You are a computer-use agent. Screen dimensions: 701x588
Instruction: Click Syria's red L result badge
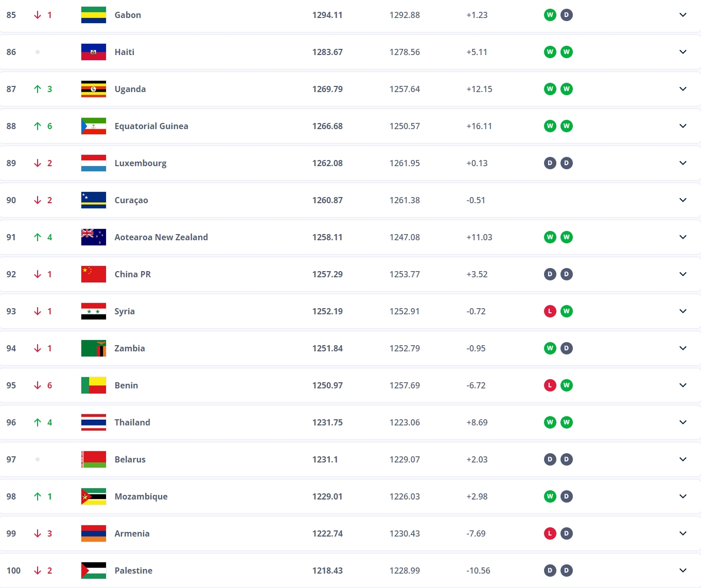coord(550,311)
